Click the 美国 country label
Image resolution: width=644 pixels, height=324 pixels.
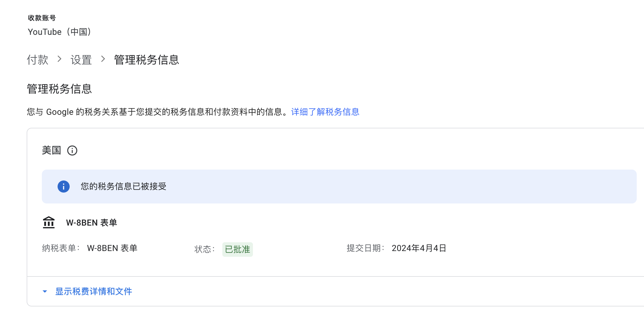tap(51, 150)
